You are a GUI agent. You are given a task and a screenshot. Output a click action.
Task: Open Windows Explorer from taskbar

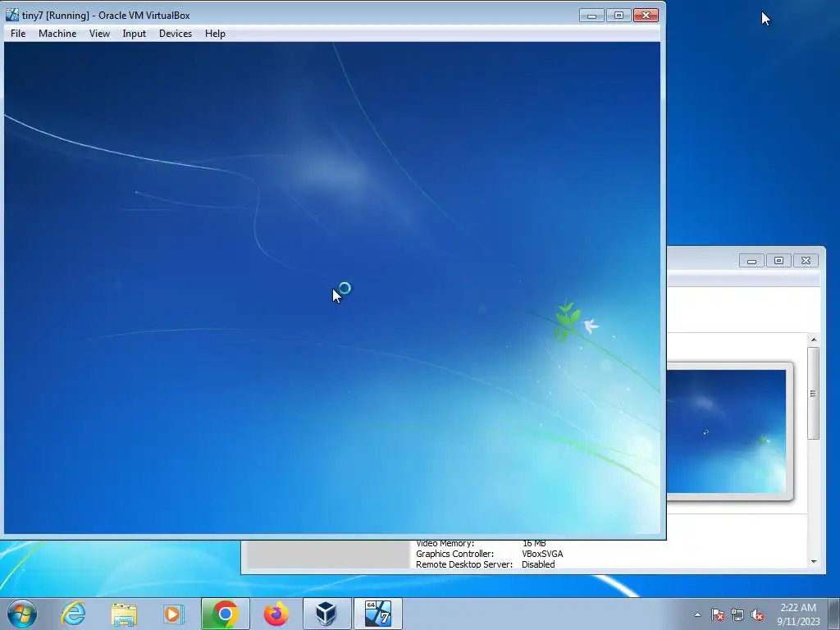point(124,614)
